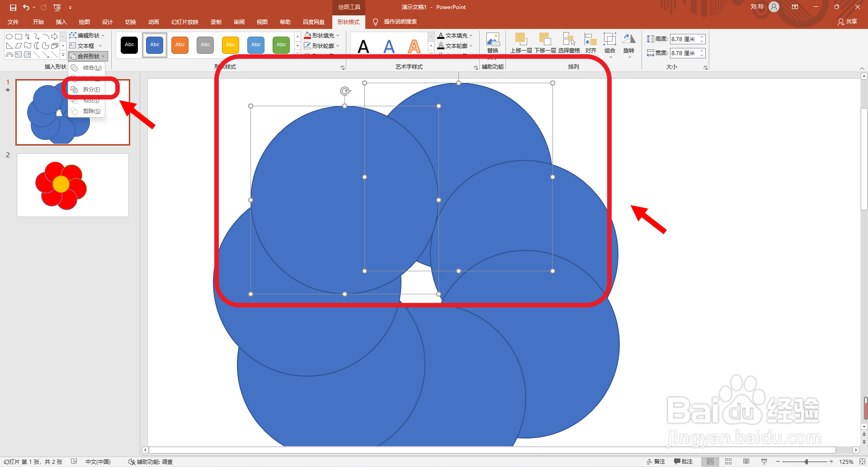Click the zoom slider in the status bar
The image size is (868, 467).
point(806,462)
